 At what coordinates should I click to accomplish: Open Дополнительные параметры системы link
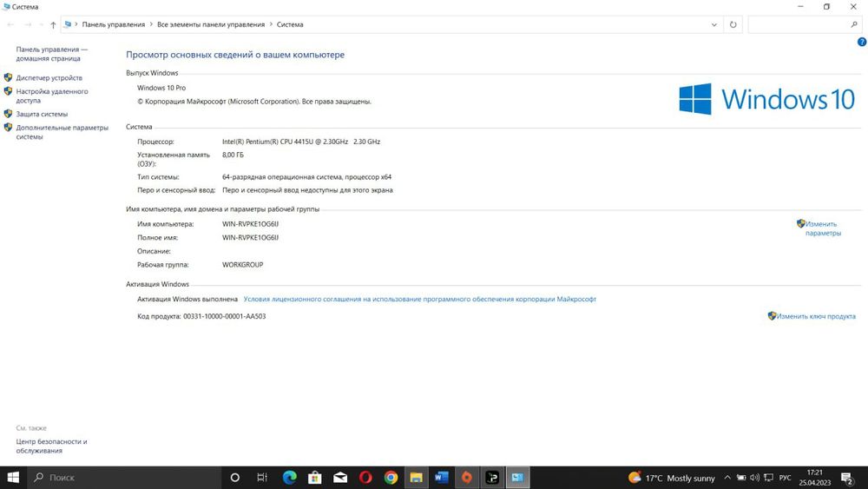click(x=62, y=132)
